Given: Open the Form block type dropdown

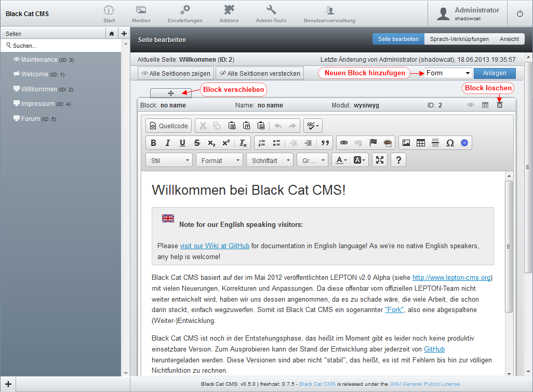Looking at the screenshot, I should point(448,73).
